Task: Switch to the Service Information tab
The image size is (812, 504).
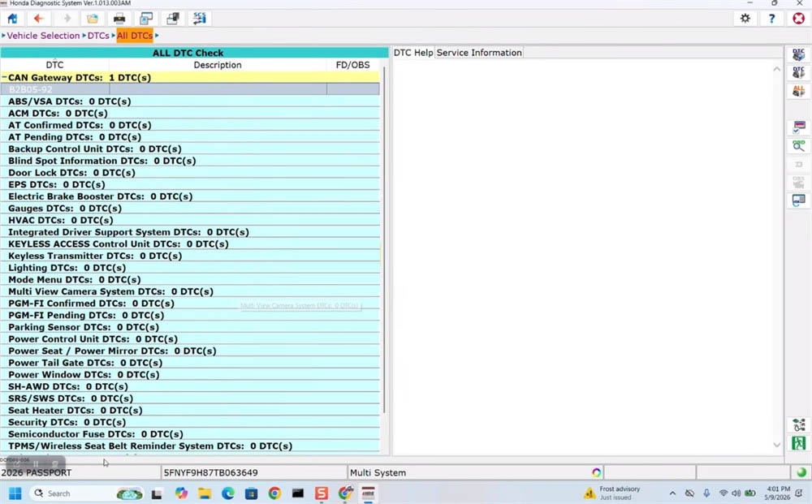Action: tap(479, 52)
